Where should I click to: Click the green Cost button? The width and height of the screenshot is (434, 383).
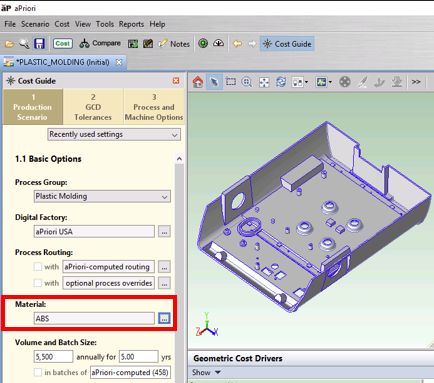pos(63,44)
